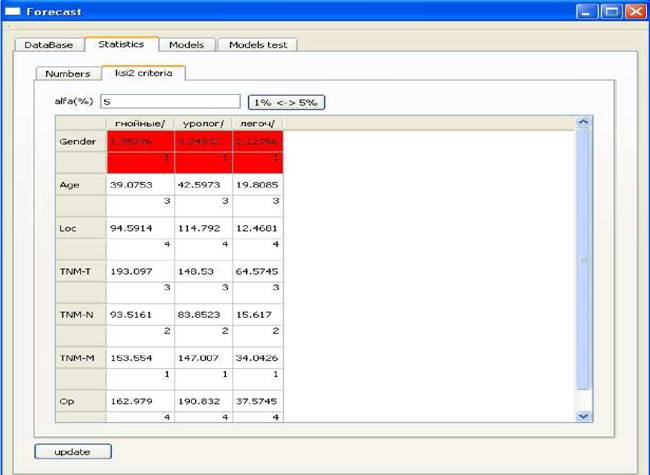Toggle alpha with the 1% <-> 5% button

(x=286, y=102)
